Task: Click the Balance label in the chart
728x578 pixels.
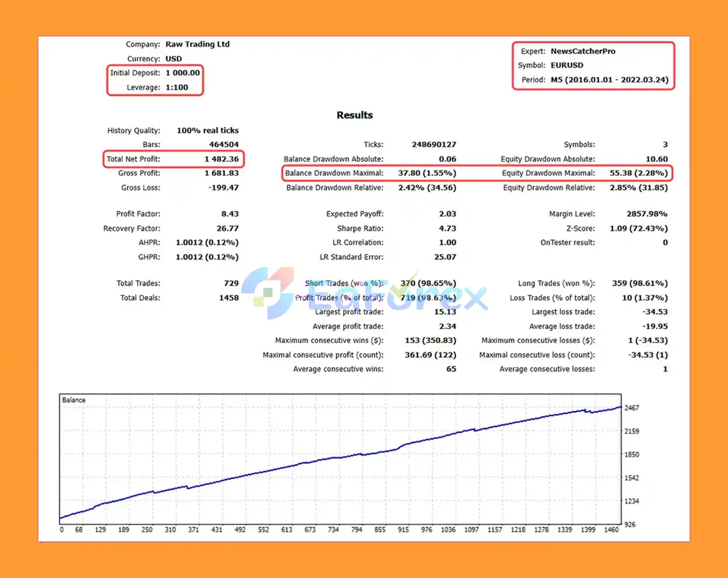Action: click(x=74, y=400)
